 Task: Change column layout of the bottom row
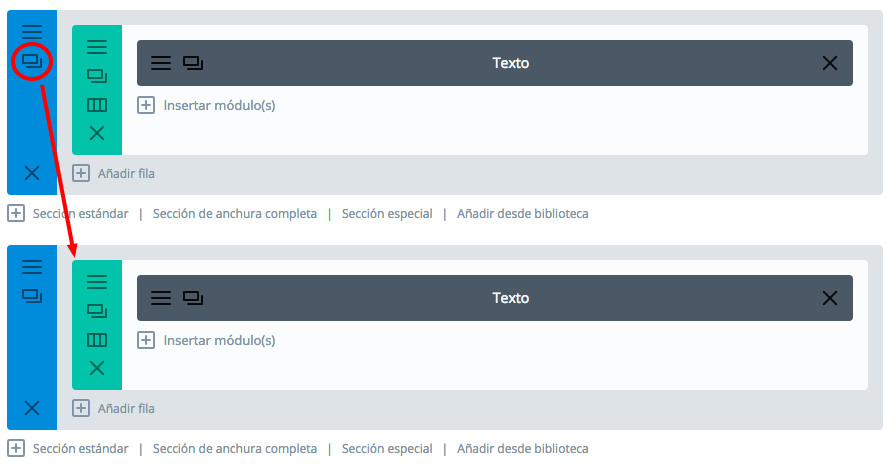pos(97,340)
